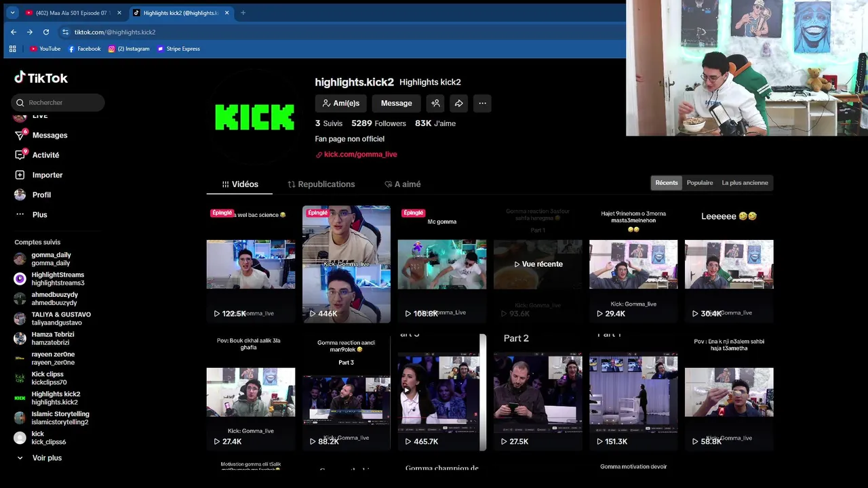Open Instagram bookmark

pos(129,49)
